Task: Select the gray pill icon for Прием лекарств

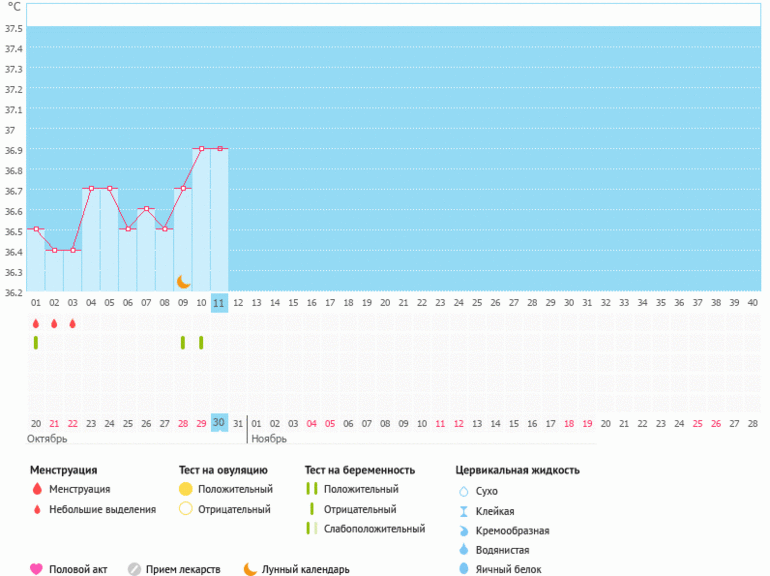Action: 134,569
